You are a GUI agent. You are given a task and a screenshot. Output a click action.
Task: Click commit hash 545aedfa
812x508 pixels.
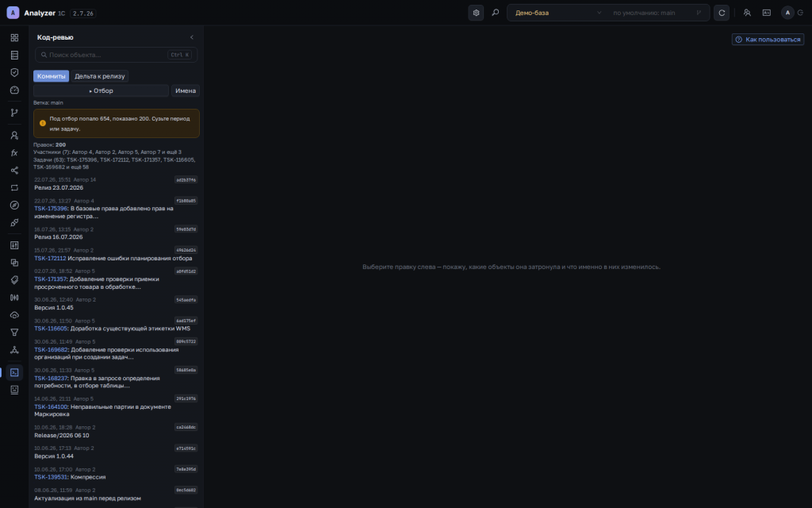coord(186,299)
